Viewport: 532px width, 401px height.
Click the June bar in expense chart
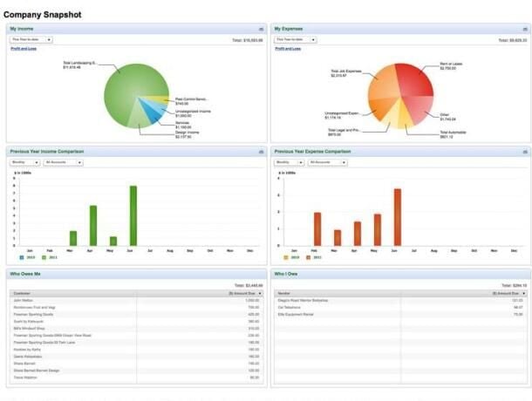(398, 217)
